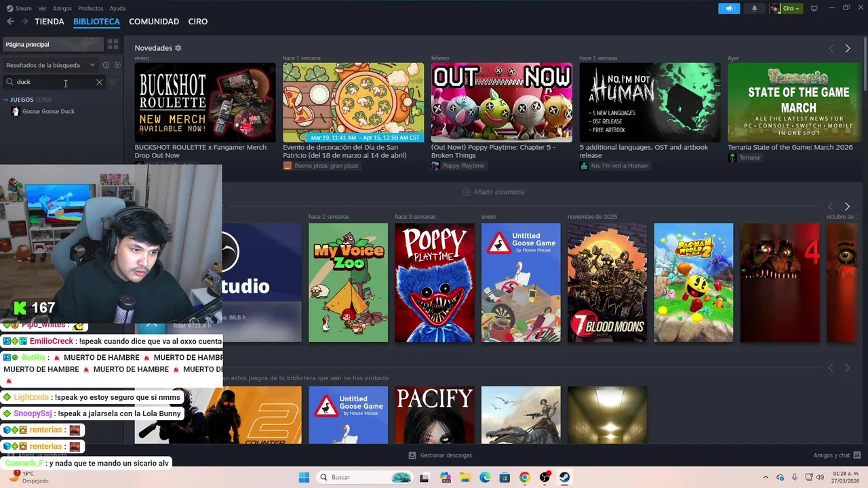Open the Productos menu
868x488 pixels.
[x=91, y=8]
